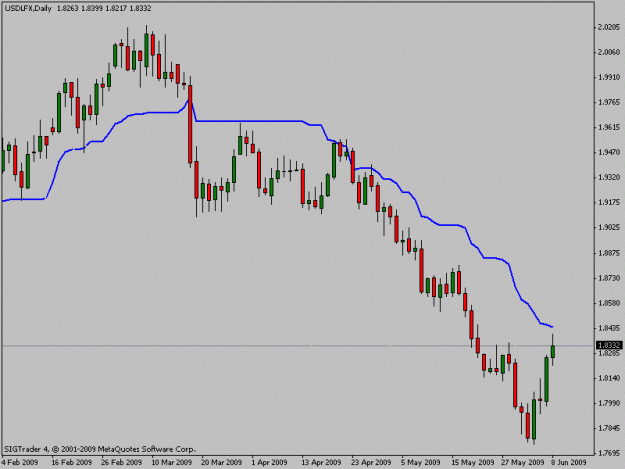The height and width of the screenshot is (469, 625).
Task: Click the 1.8875 price axis label
Action: [x=609, y=253]
